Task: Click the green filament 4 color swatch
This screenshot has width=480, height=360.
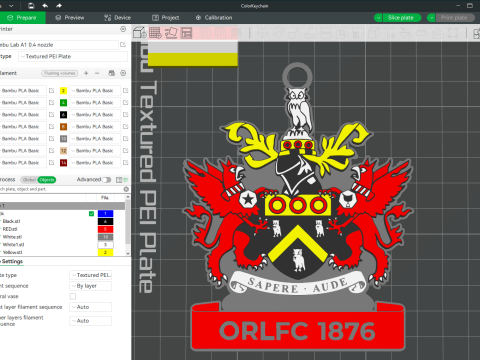Action: click(63, 103)
